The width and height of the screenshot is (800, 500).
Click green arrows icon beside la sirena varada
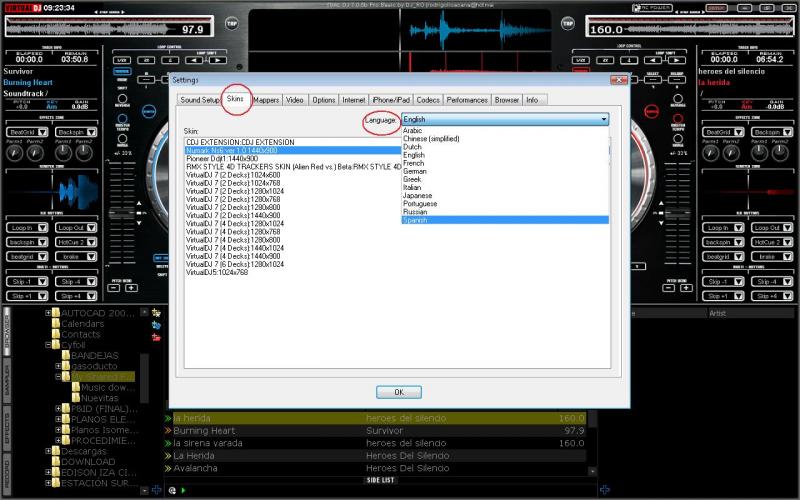[167, 443]
